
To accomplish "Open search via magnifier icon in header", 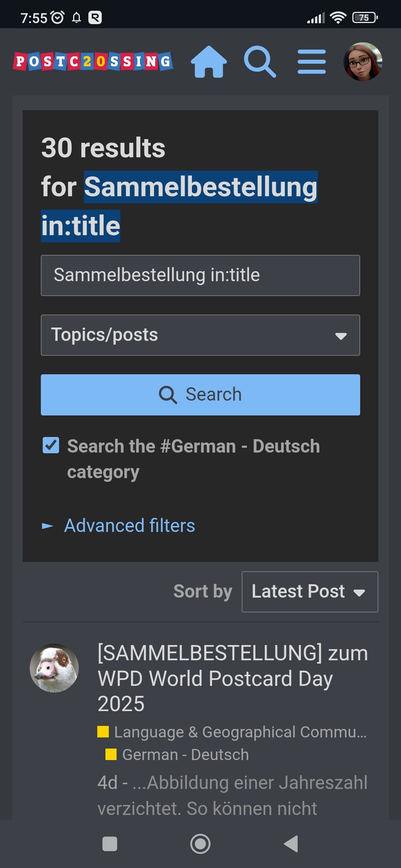I will click(x=260, y=62).
